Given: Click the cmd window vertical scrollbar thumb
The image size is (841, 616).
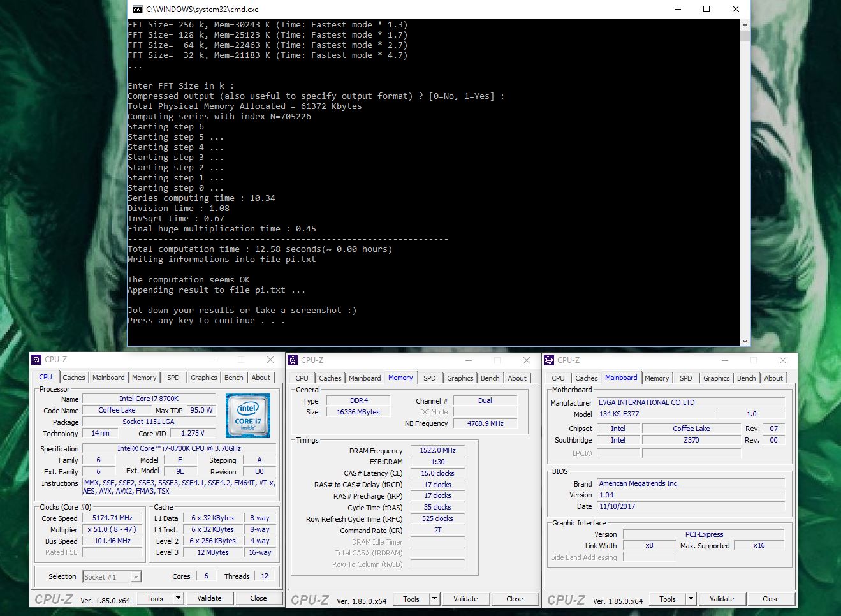Looking at the screenshot, I should click(x=745, y=35).
